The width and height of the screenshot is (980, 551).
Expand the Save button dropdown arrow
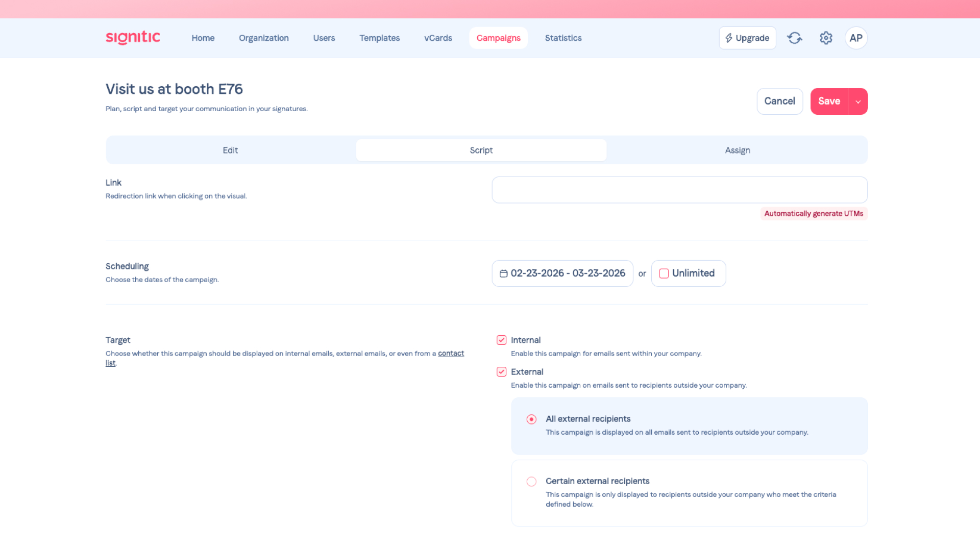click(858, 102)
